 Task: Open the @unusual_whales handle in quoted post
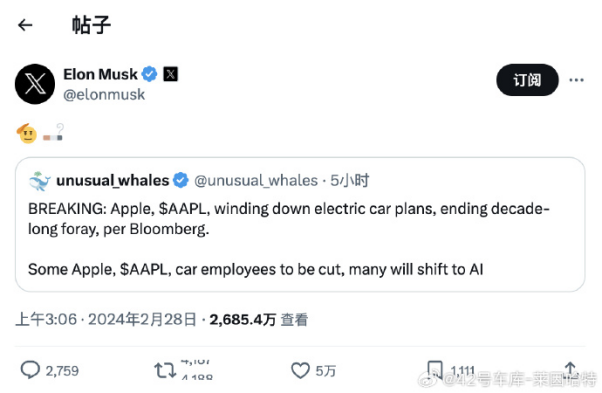pyautogui.click(x=256, y=180)
